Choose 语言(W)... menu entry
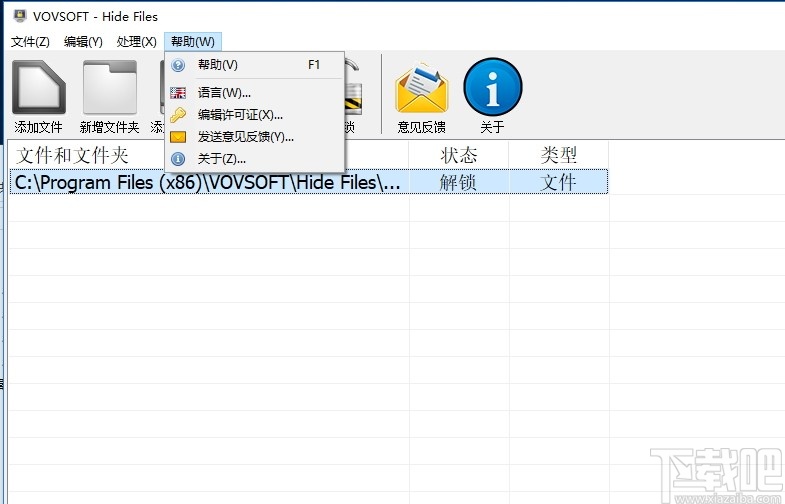 pos(255,93)
